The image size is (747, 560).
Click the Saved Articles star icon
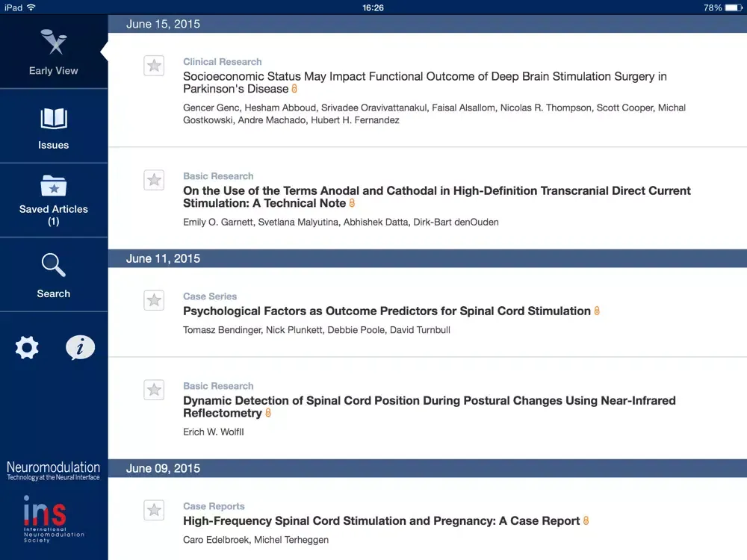[53, 186]
